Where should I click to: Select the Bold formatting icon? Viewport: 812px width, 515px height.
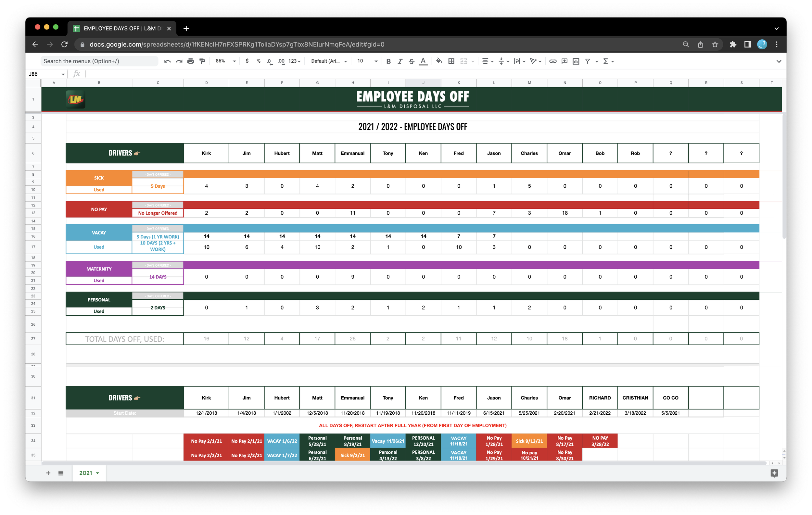tap(388, 61)
